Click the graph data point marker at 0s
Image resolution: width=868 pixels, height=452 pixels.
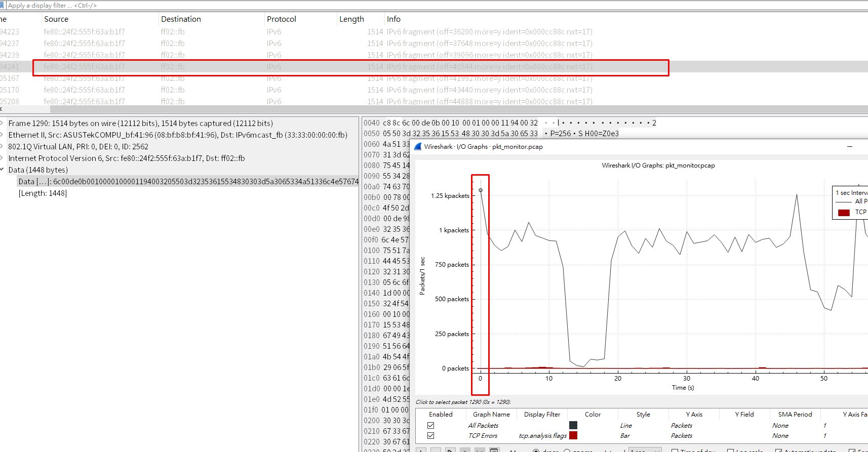[481, 190]
